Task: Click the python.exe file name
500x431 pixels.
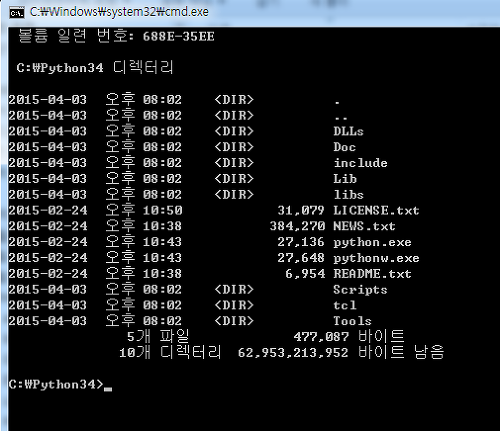Action: [372, 242]
